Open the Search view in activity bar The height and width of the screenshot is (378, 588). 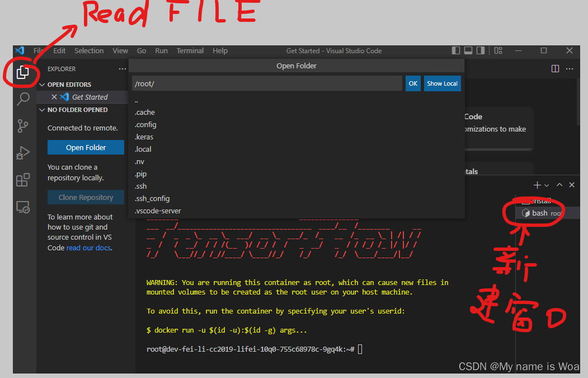(23, 99)
